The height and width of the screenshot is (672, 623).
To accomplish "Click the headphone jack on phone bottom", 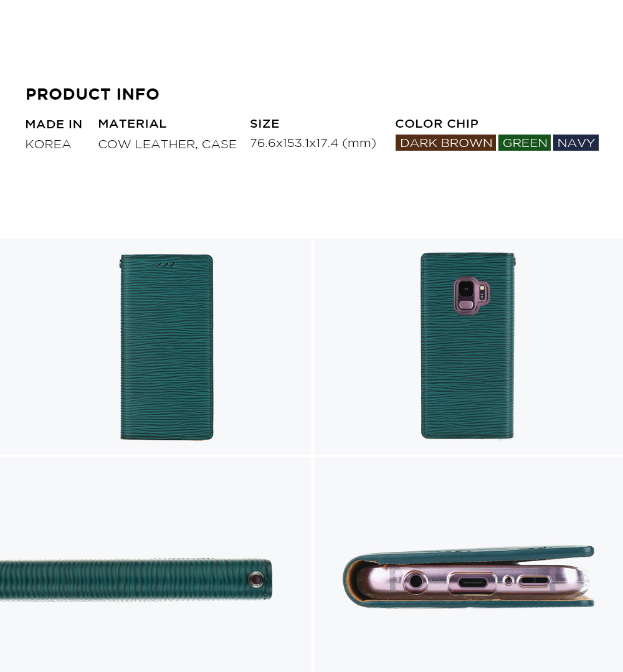I will coord(416,582).
